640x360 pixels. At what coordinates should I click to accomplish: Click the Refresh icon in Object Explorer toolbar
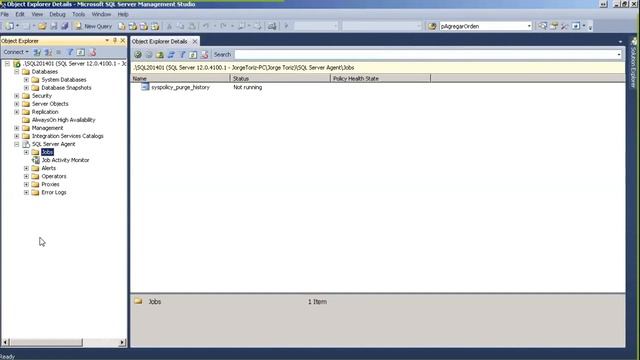[81, 52]
